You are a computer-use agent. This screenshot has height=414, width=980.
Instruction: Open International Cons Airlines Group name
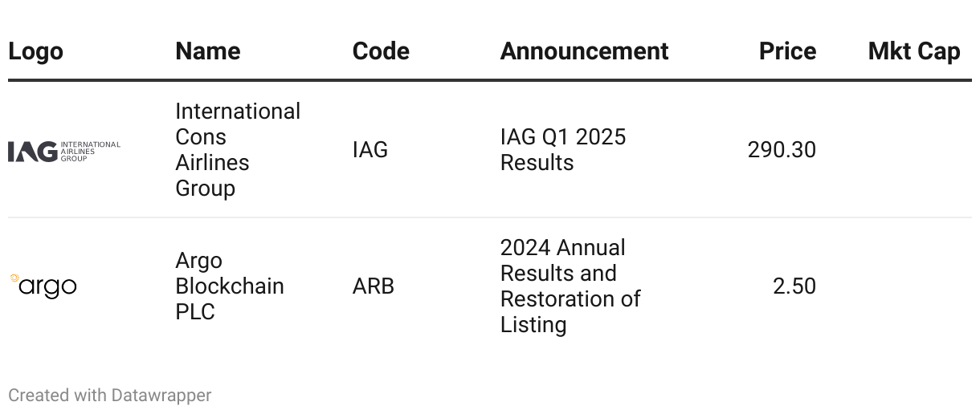(x=238, y=150)
